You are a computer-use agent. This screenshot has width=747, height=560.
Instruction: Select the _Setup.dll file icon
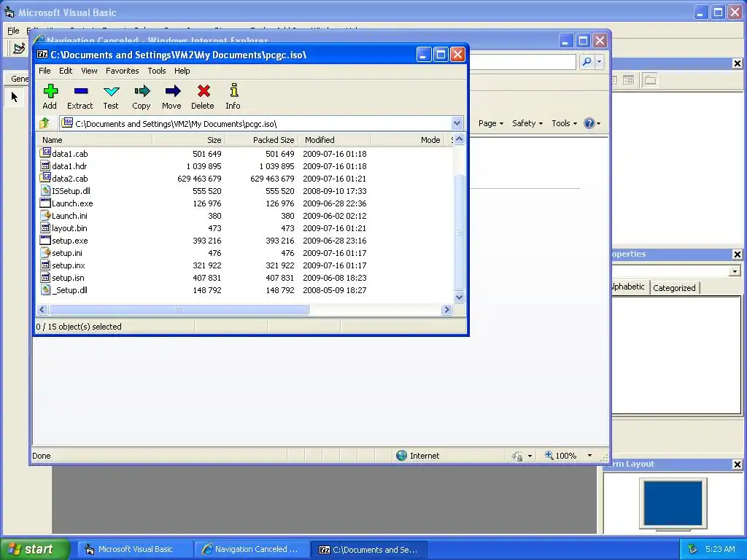(x=45, y=289)
